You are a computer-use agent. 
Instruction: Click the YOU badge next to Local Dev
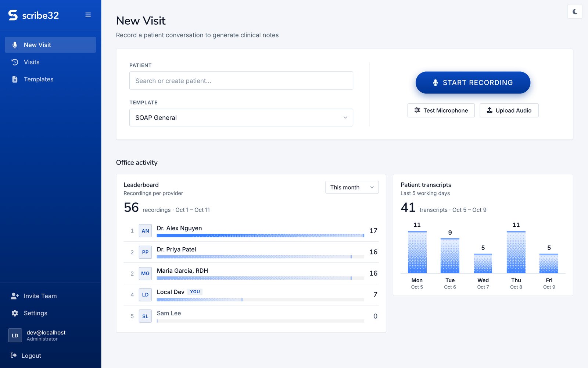point(195,292)
